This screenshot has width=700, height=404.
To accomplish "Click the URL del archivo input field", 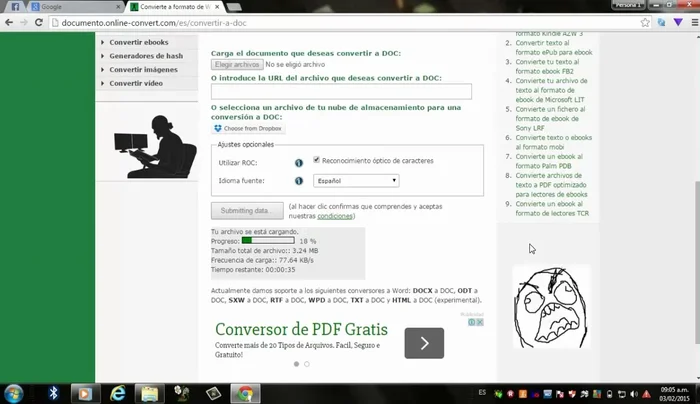I will [x=341, y=92].
